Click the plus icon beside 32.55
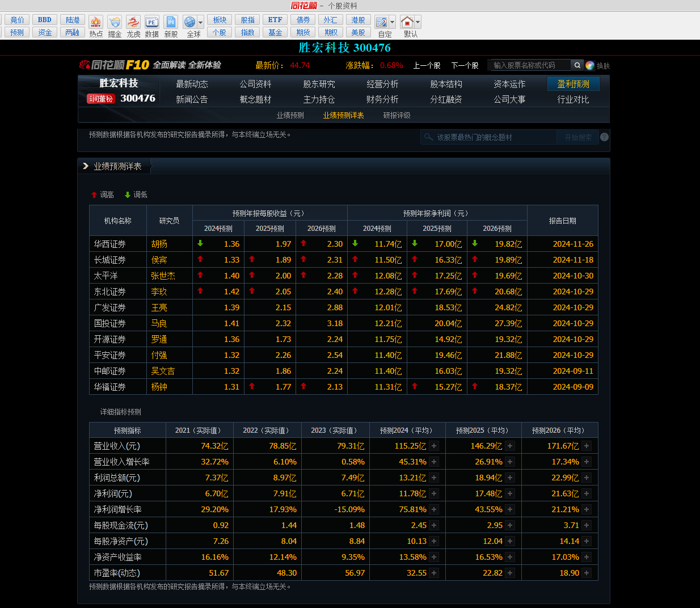The image size is (700, 608). tap(434, 573)
